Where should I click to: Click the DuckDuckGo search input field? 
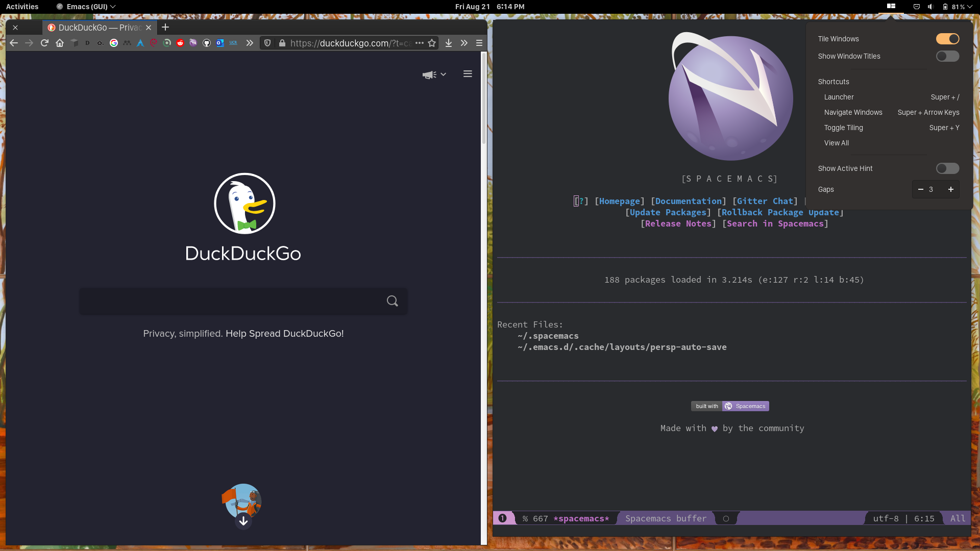tap(230, 301)
